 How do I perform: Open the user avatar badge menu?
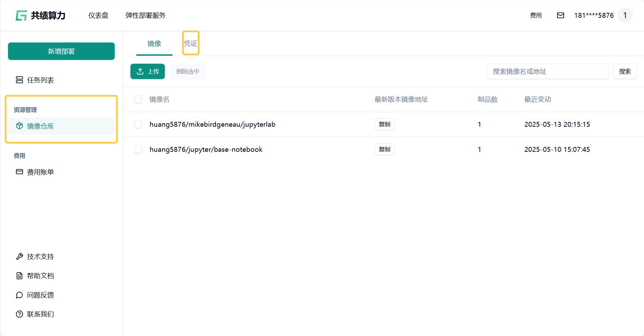click(625, 15)
